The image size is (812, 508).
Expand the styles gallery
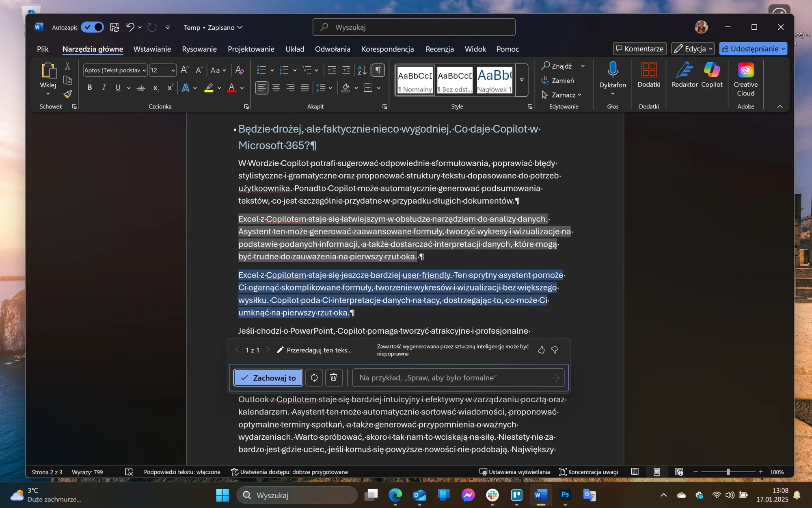pyautogui.click(x=522, y=80)
